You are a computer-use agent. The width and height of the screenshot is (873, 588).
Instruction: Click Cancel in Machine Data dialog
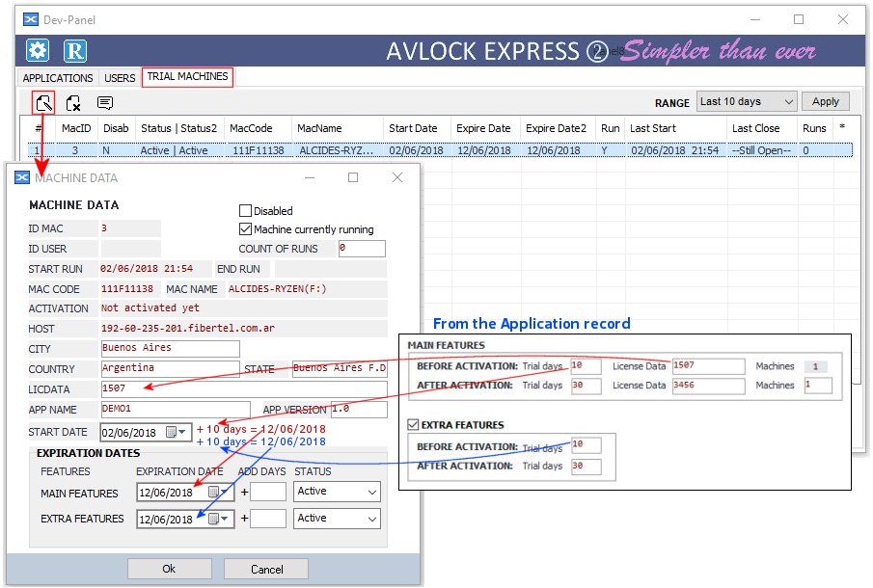266,569
